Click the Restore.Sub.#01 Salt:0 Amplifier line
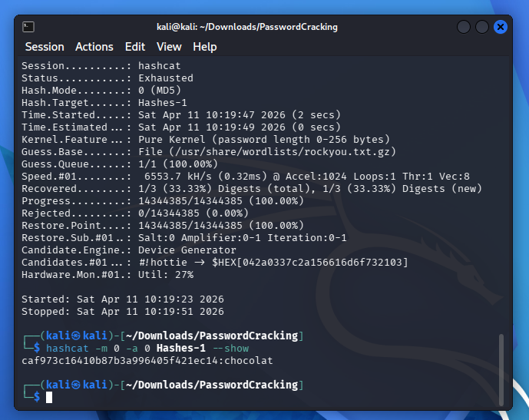 184,238
